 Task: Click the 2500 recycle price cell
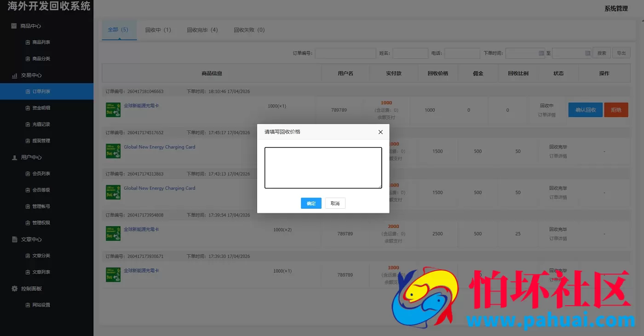(x=437, y=234)
